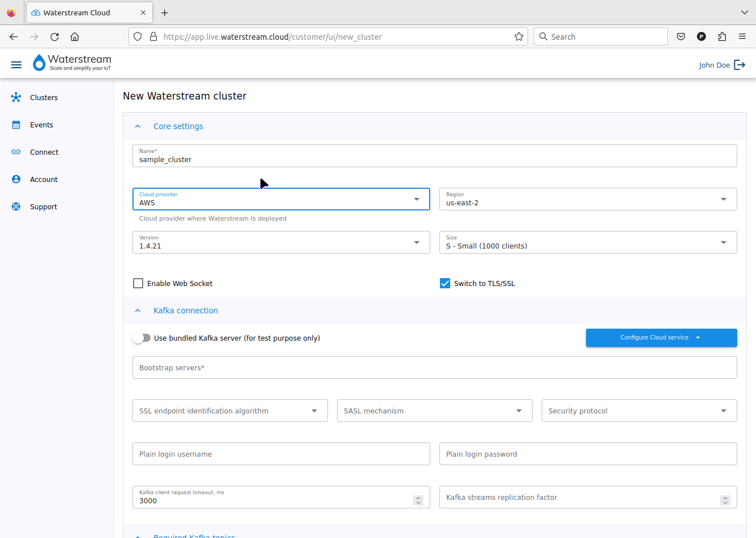Click the Plain login username field
This screenshot has width=756, height=538.
point(281,454)
